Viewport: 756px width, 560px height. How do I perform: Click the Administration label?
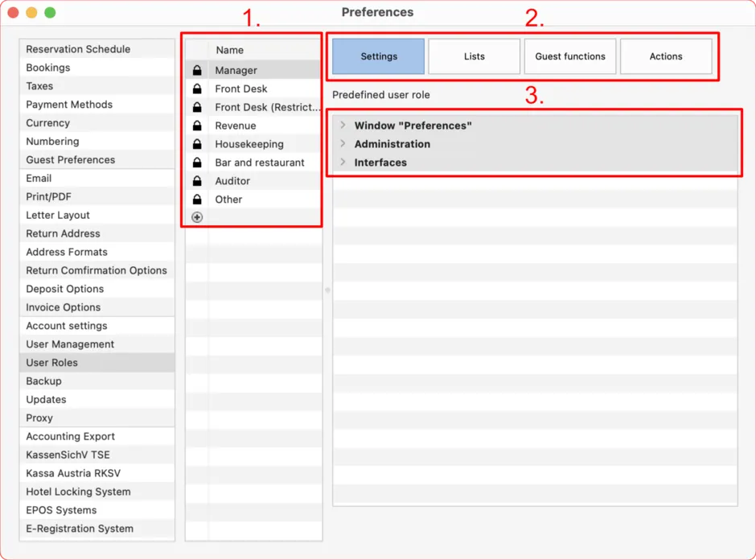(392, 144)
